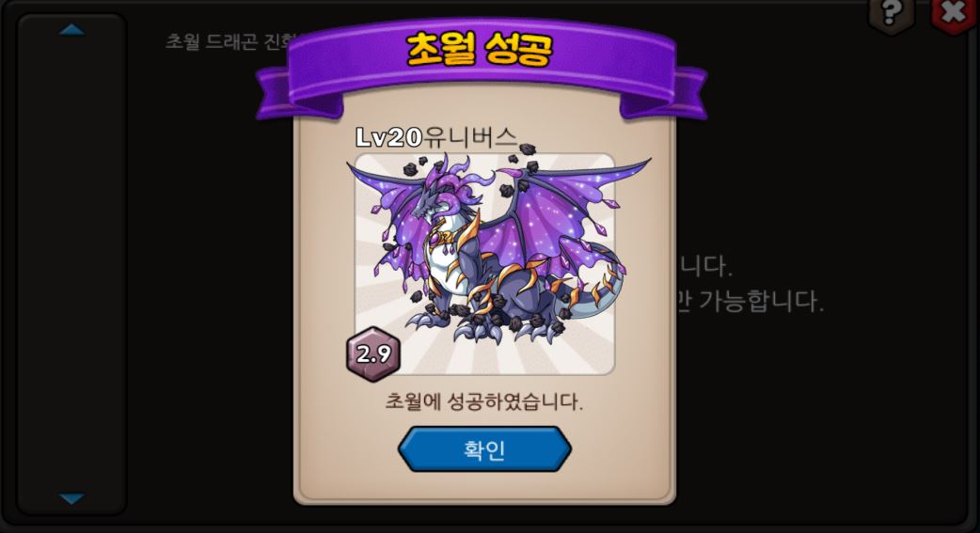Confirm with the blue 확인 button

point(484,449)
